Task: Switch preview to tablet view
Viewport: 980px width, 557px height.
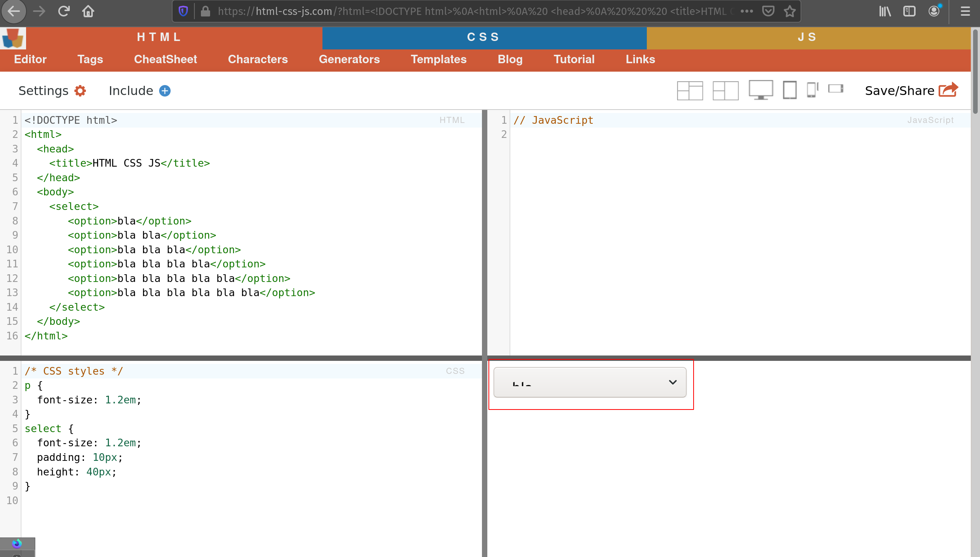Action: coord(789,90)
